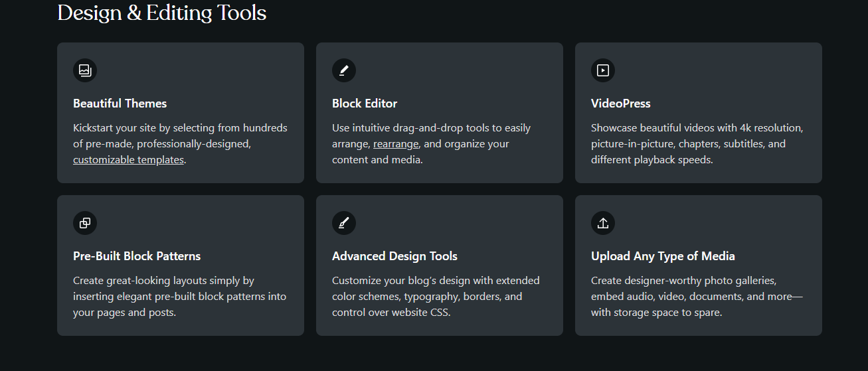The height and width of the screenshot is (371, 868).
Task: Click the description about extended color schemes
Action: 436,297
